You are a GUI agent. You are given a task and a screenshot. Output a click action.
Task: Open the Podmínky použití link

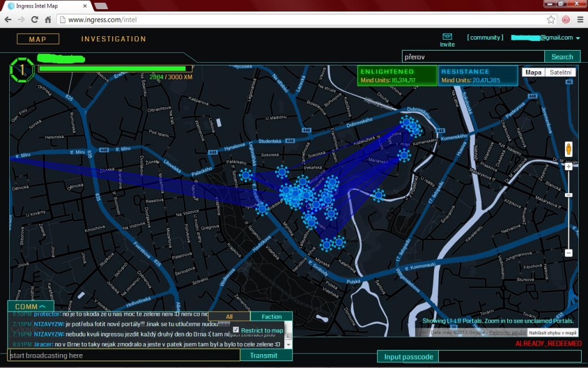pos(508,333)
